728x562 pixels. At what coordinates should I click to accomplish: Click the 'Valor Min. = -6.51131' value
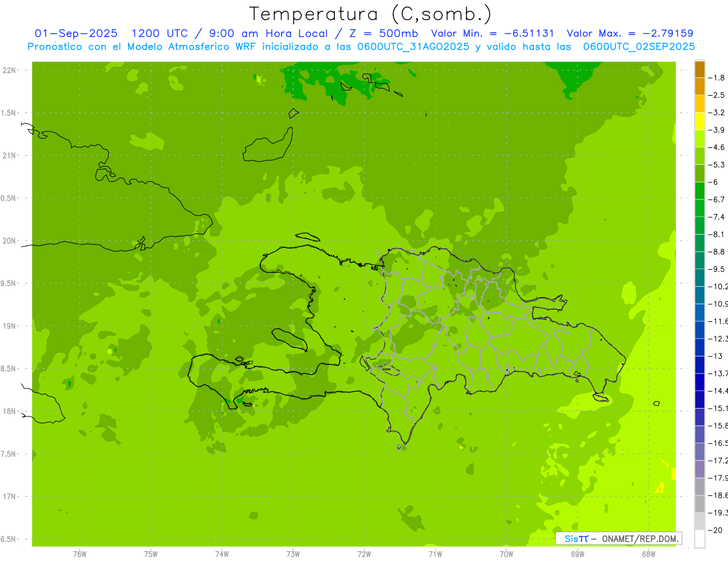pos(493,33)
